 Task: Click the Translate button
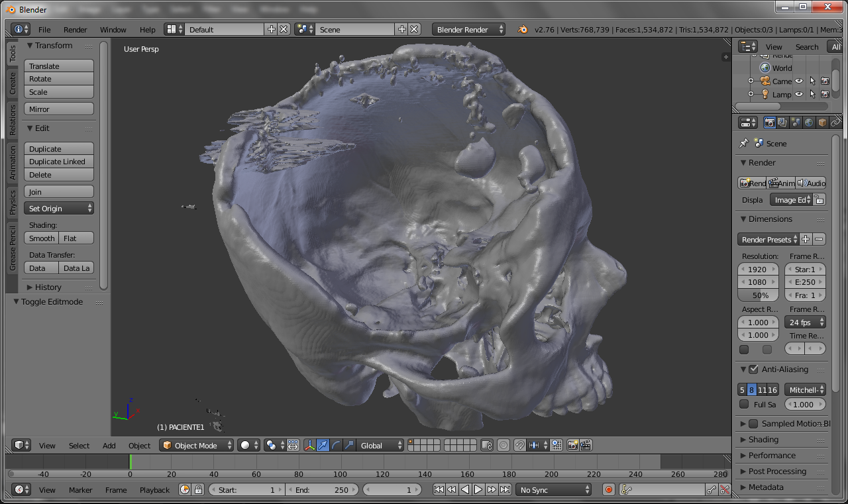[59, 66]
